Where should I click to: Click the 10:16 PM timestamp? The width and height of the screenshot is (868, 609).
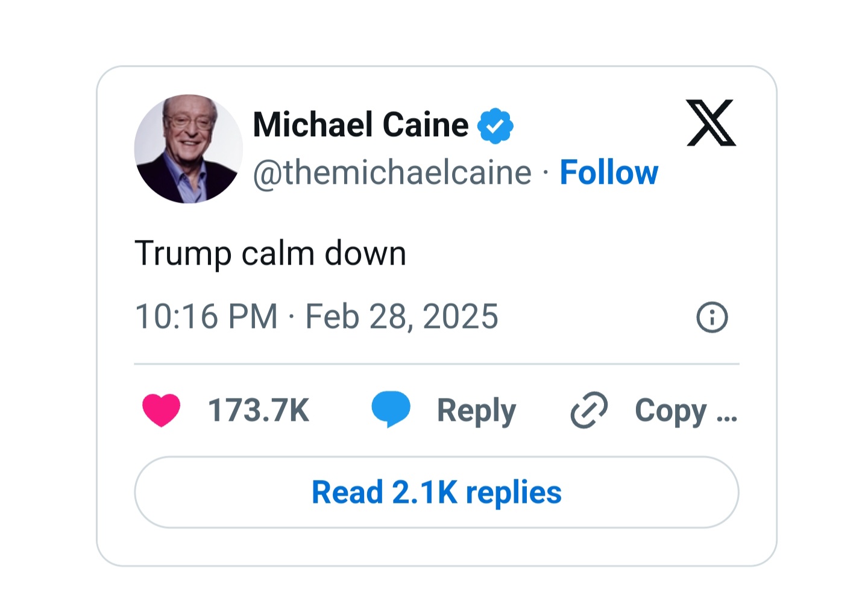(x=206, y=317)
